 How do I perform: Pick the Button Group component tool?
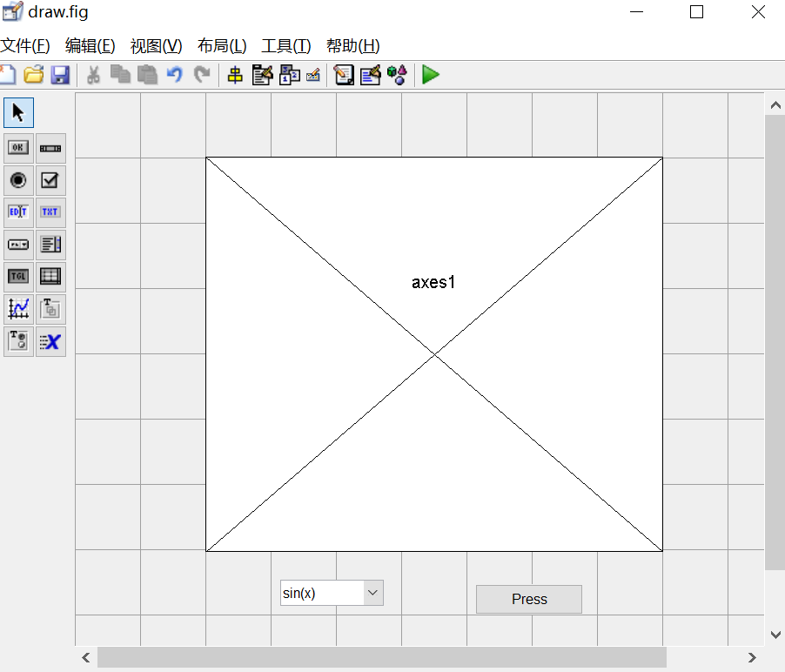[18, 341]
